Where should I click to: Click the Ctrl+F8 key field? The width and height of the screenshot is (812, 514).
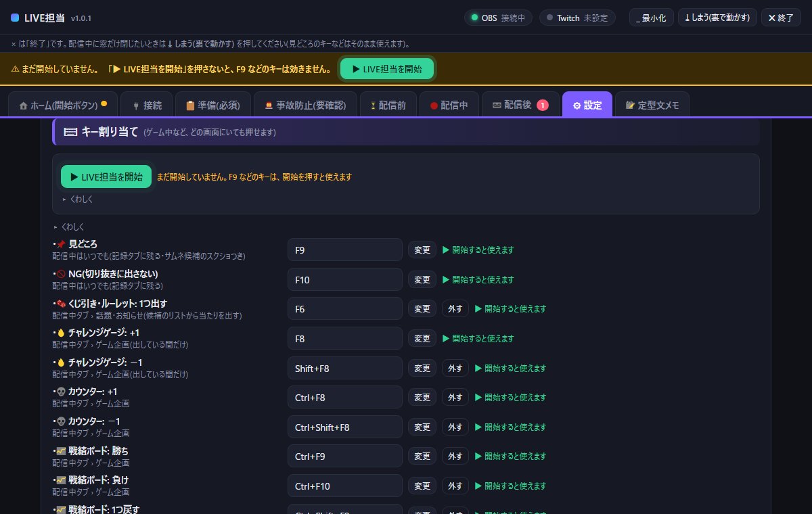345,398
